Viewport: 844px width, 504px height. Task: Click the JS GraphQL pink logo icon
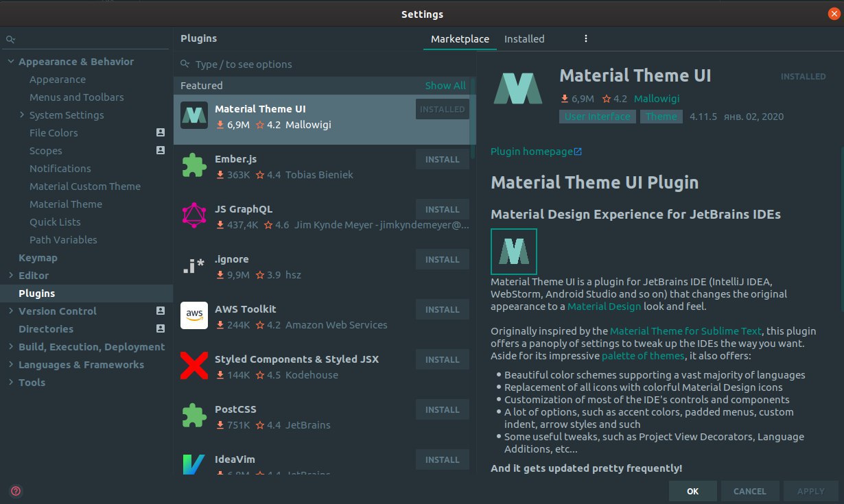pos(194,215)
